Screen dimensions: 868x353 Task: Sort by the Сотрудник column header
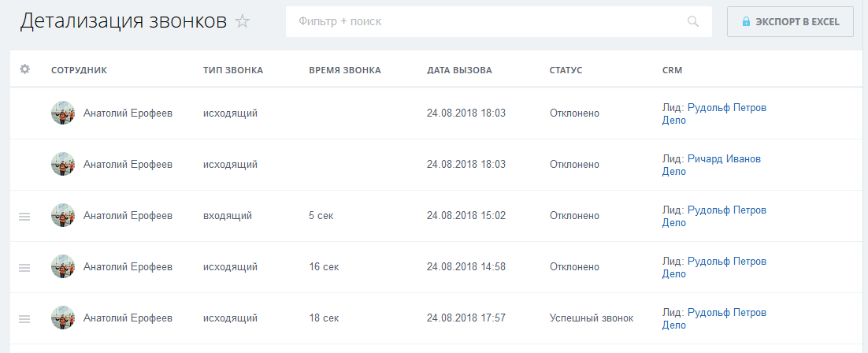tap(80, 70)
